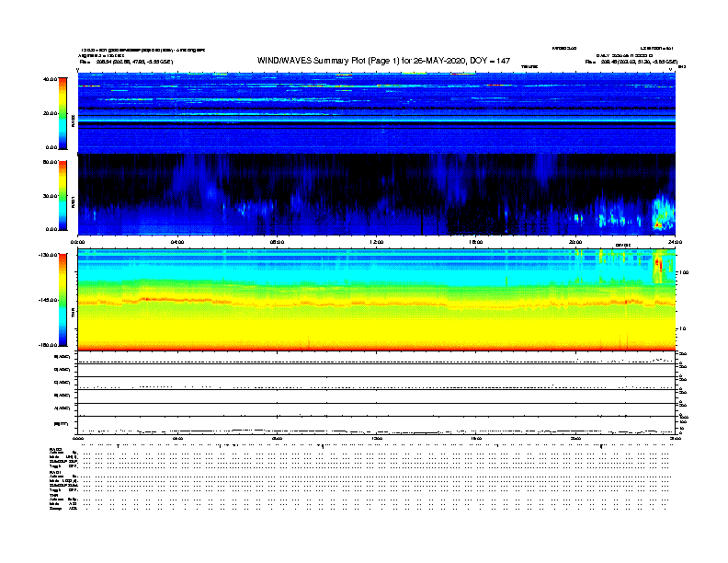Click the 16:00 tick label below RAD1 spectrogram

(x=476, y=242)
